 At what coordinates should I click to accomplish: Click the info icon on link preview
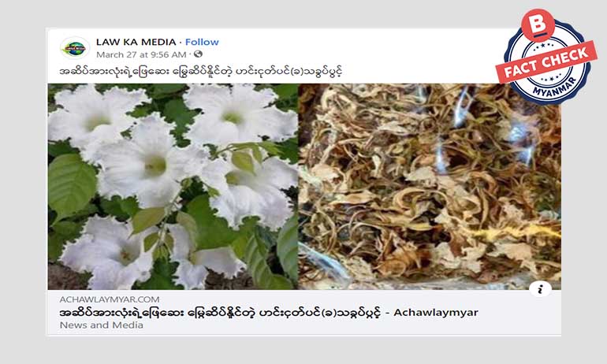coord(541,288)
